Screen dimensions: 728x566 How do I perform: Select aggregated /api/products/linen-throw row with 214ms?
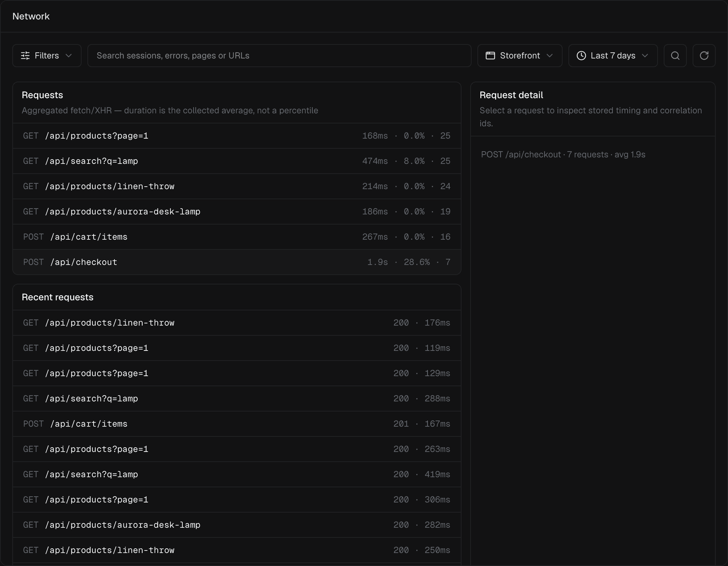pyautogui.click(x=237, y=186)
